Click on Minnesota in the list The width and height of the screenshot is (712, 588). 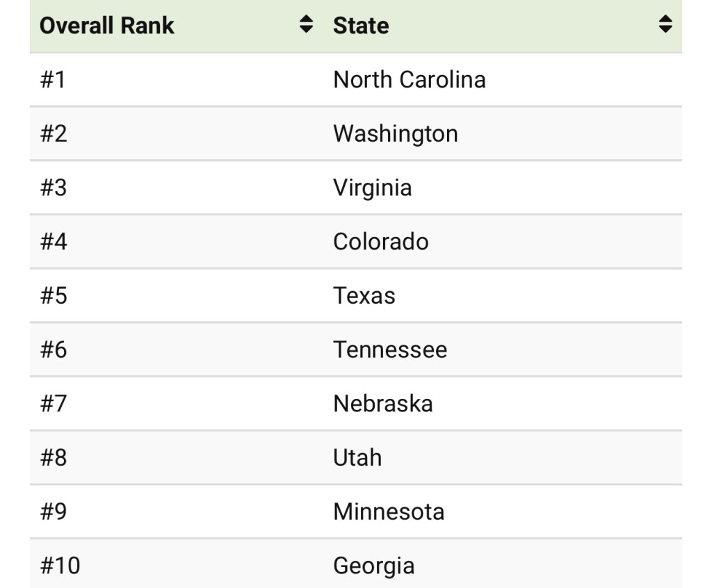click(x=388, y=512)
